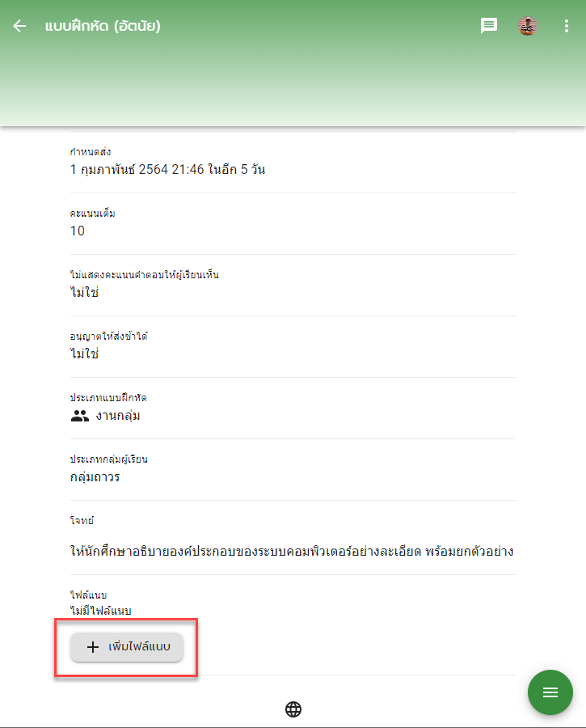Click the globe language icon

click(293, 709)
